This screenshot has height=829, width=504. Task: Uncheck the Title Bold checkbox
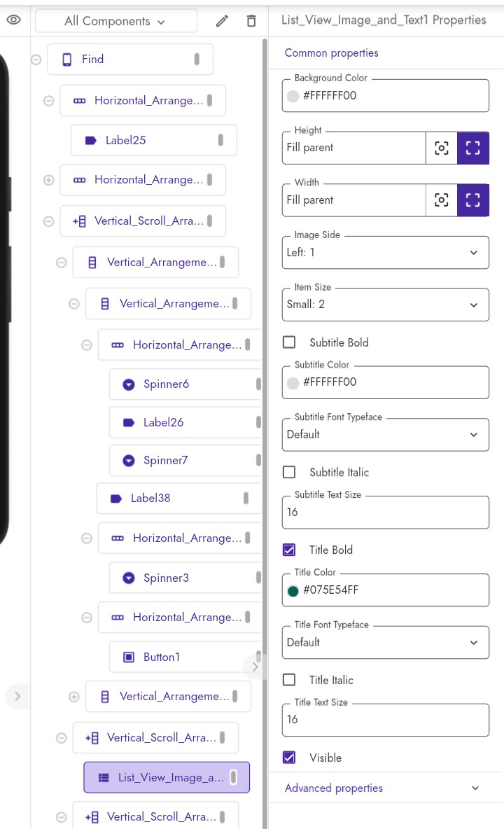(289, 550)
